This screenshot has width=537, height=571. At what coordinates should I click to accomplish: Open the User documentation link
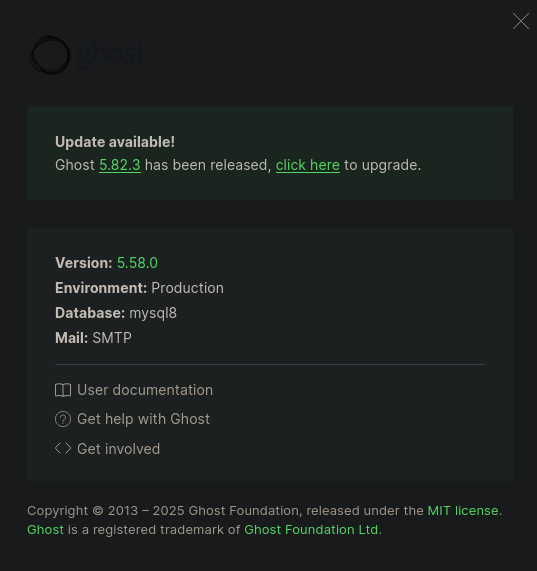tap(145, 390)
